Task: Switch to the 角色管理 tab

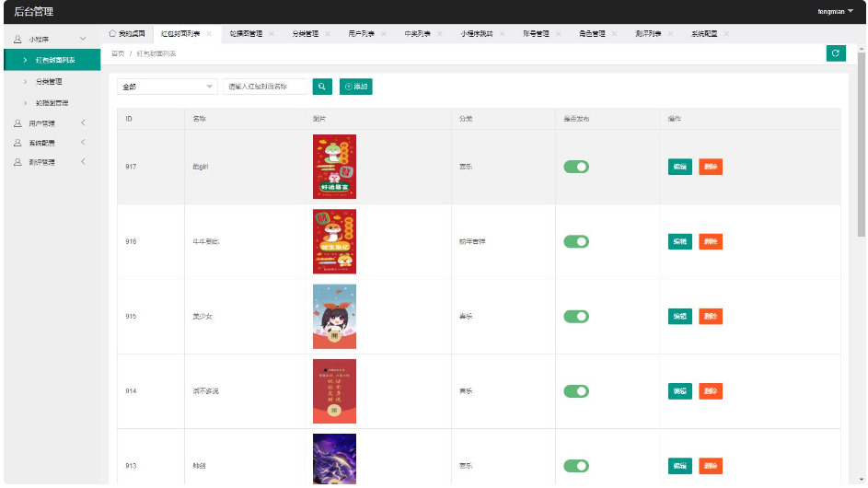Action: tap(593, 34)
